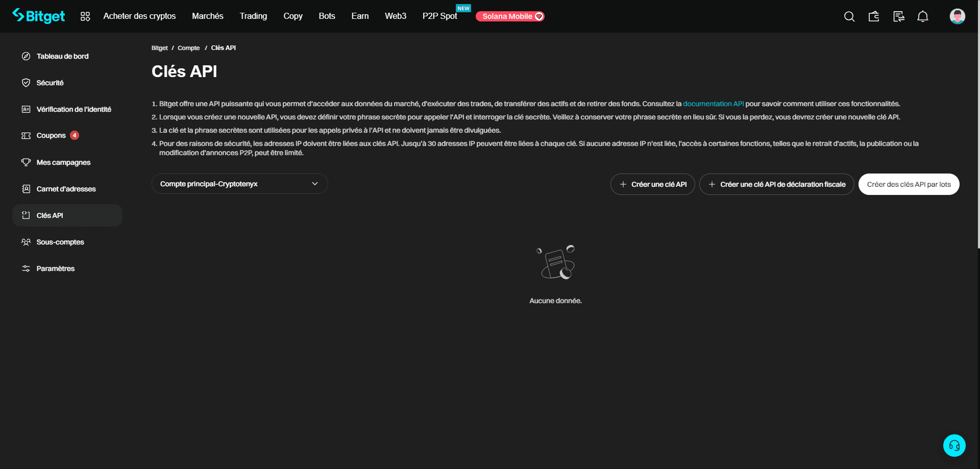
Task: Go to Sécurité in the sidebar
Action: (x=50, y=83)
